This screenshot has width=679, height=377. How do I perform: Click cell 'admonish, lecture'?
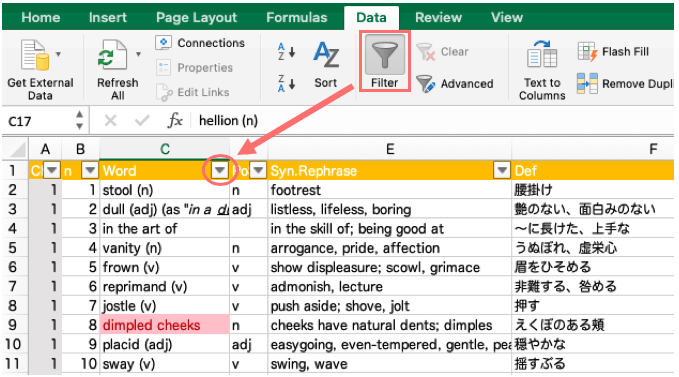pos(390,287)
